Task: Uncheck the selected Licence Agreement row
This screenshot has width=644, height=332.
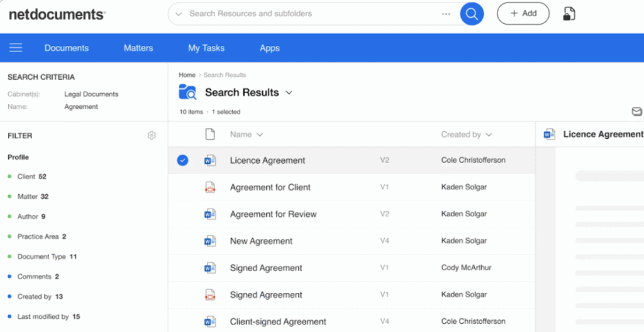Action: tap(182, 160)
